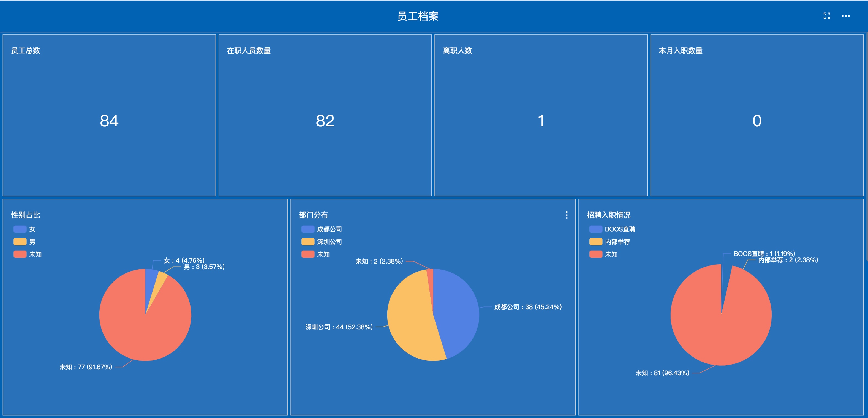Click the 员工总数 card title
Viewport: 868px width, 418px height.
(x=26, y=51)
